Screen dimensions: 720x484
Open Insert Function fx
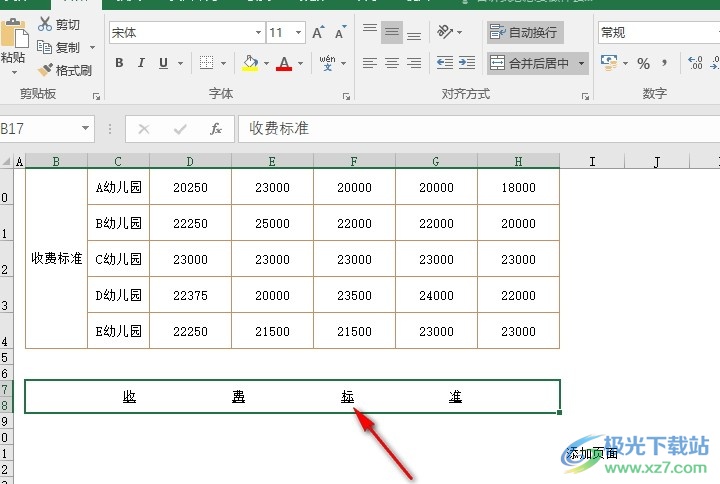216,129
